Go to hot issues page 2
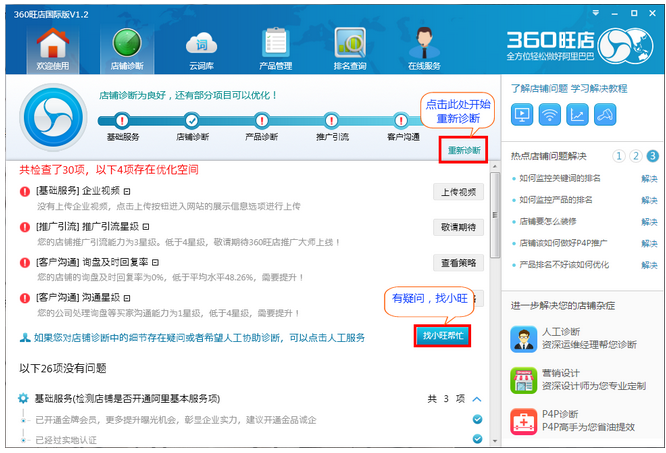This screenshot has height=453, width=666. tap(635, 156)
